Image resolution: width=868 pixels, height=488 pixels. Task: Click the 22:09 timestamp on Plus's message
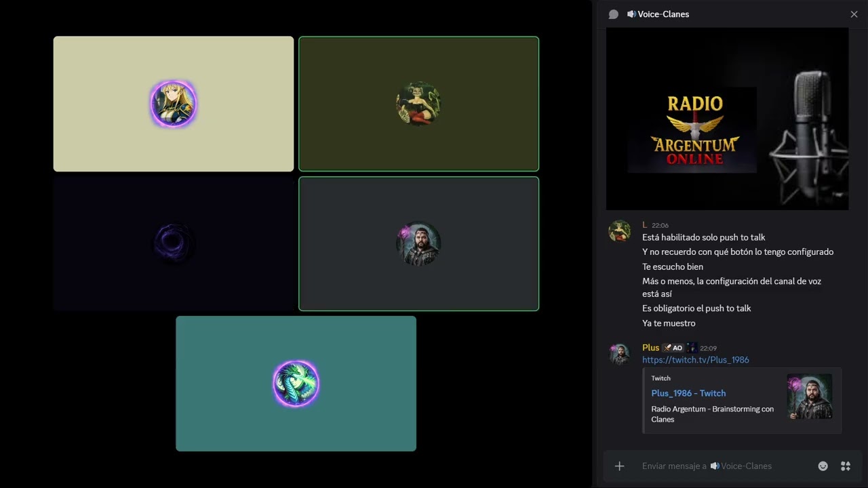point(708,348)
